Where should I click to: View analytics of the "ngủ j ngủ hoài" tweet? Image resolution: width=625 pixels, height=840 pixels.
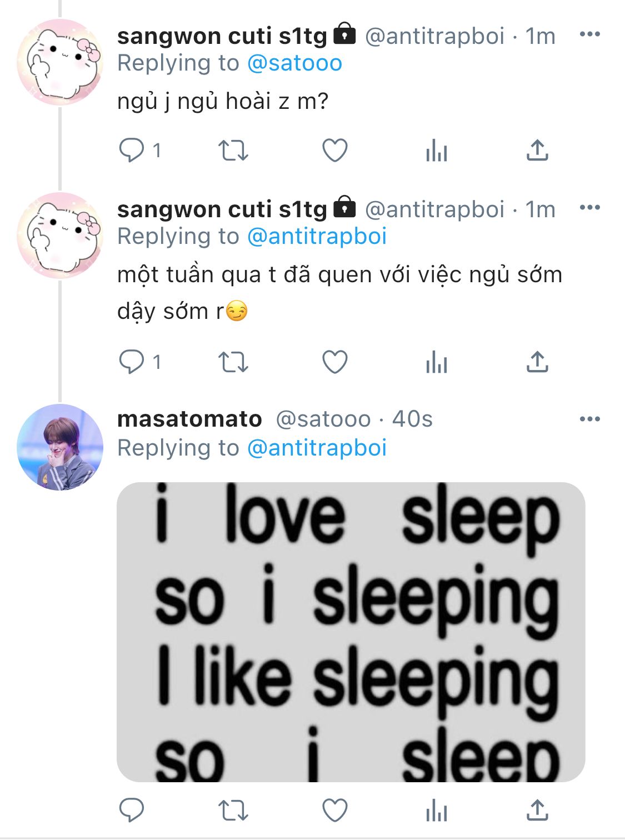coord(437,151)
